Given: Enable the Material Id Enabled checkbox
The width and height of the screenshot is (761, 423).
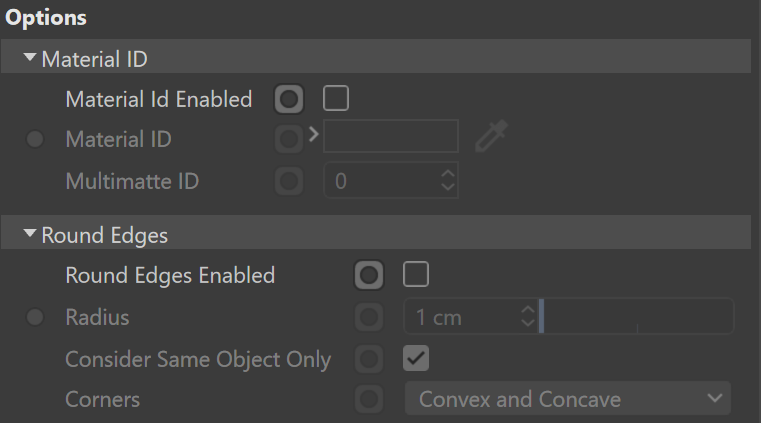Looking at the screenshot, I should pos(336,98).
